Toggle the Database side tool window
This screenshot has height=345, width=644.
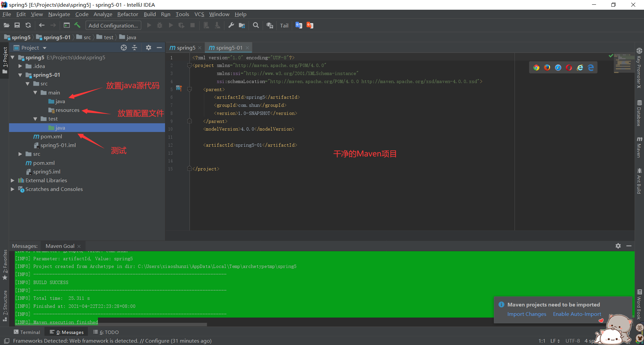[x=639, y=113]
